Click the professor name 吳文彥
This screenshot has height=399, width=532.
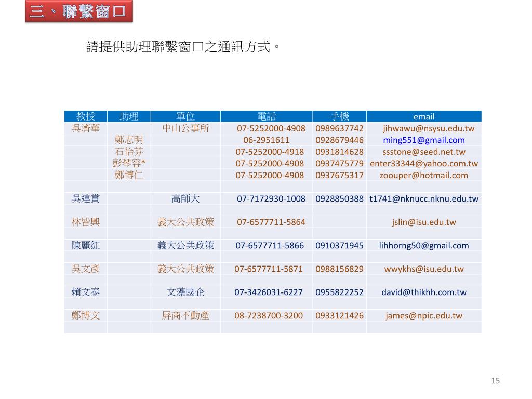tap(86, 269)
